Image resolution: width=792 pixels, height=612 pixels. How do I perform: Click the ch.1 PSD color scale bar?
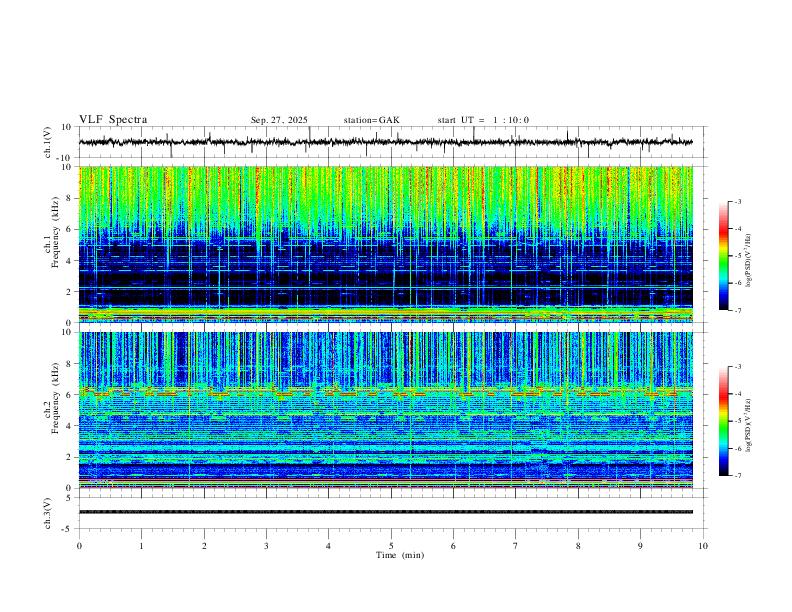pos(723,256)
